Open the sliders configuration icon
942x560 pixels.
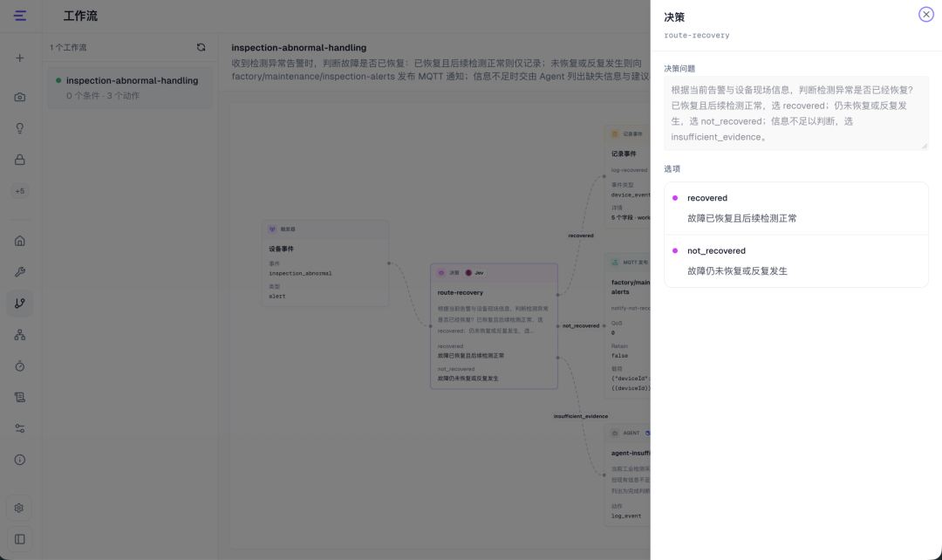20,428
